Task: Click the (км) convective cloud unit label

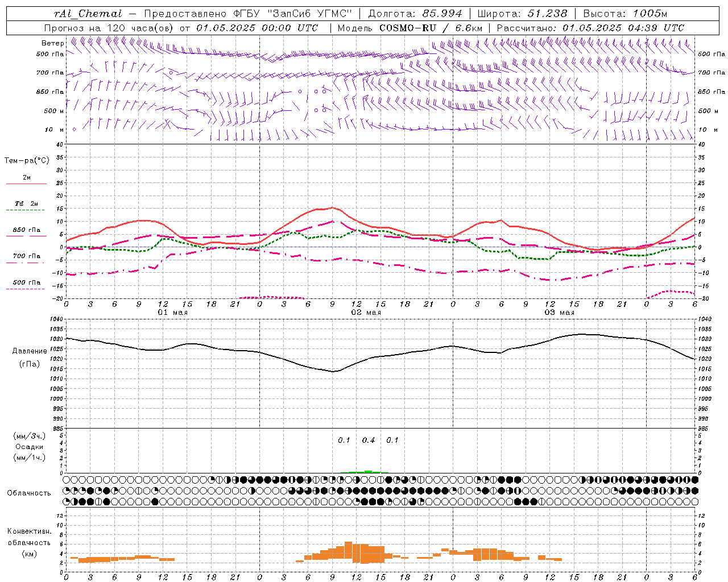Action: tap(29, 554)
